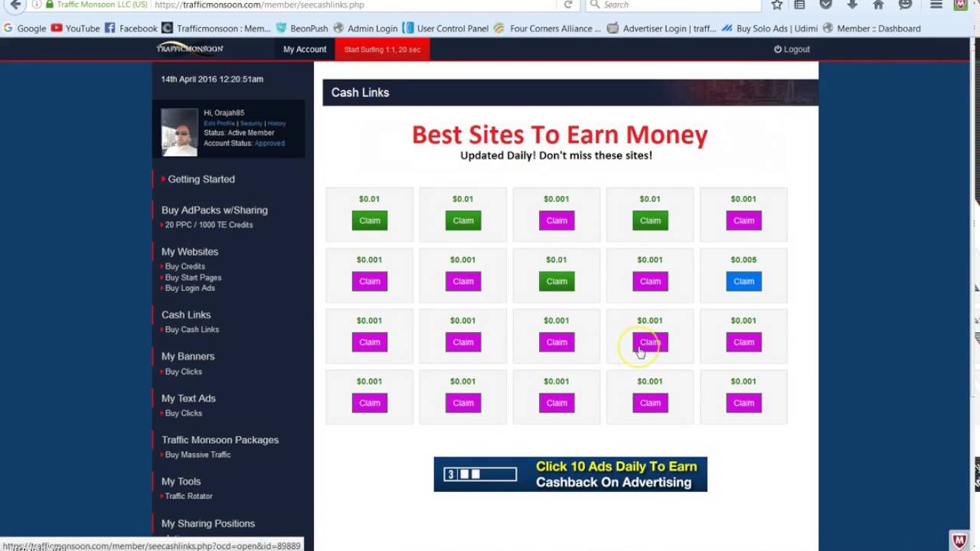
Task: Open My Websites sidebar section
Action: click(x=190, y=252)
